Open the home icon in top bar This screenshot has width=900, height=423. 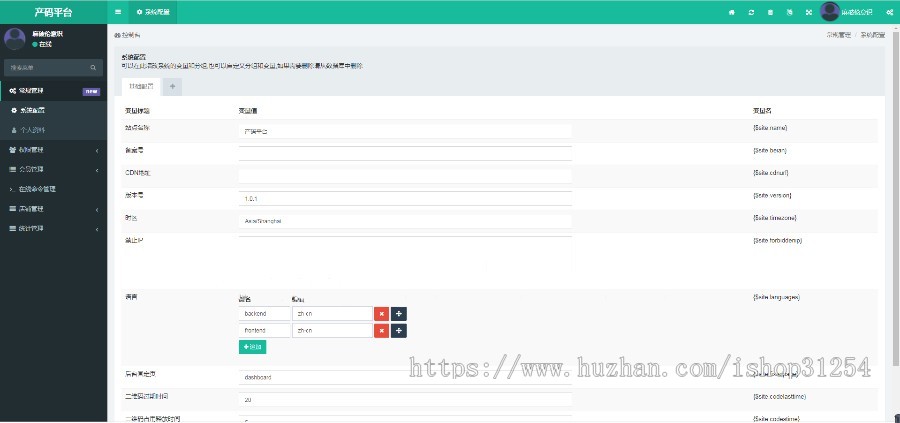click(732, 12)
